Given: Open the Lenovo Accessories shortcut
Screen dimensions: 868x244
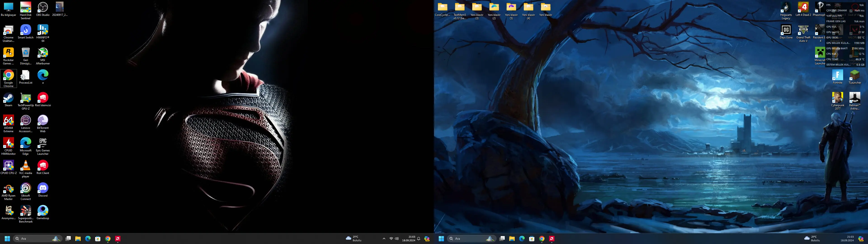Looking at the screenshot, I should point(26,124).
